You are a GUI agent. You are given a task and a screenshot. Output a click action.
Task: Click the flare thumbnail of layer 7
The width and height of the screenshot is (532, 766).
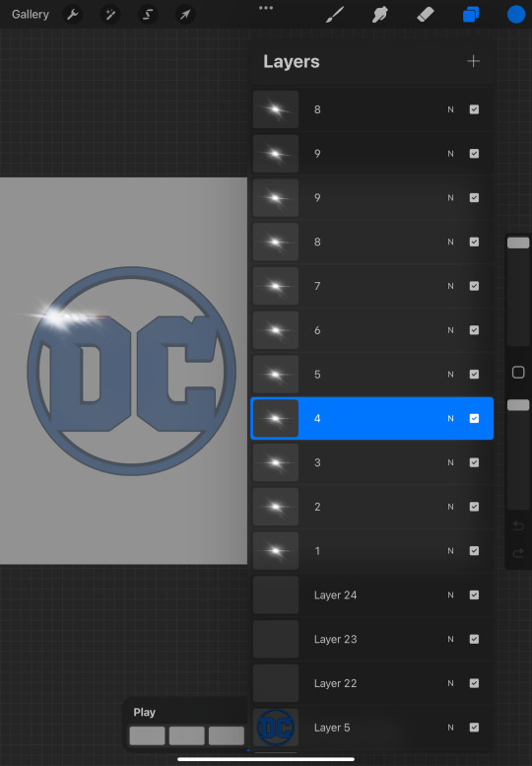276,286
